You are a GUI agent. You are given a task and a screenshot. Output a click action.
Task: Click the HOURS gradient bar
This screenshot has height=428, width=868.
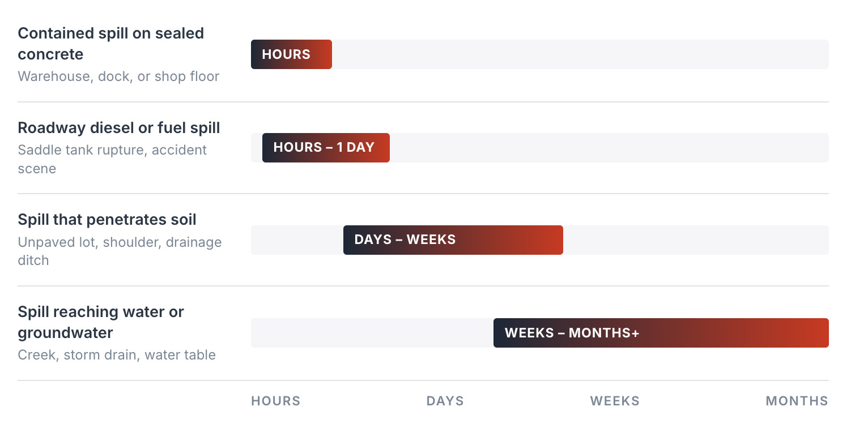click(291, 54)
